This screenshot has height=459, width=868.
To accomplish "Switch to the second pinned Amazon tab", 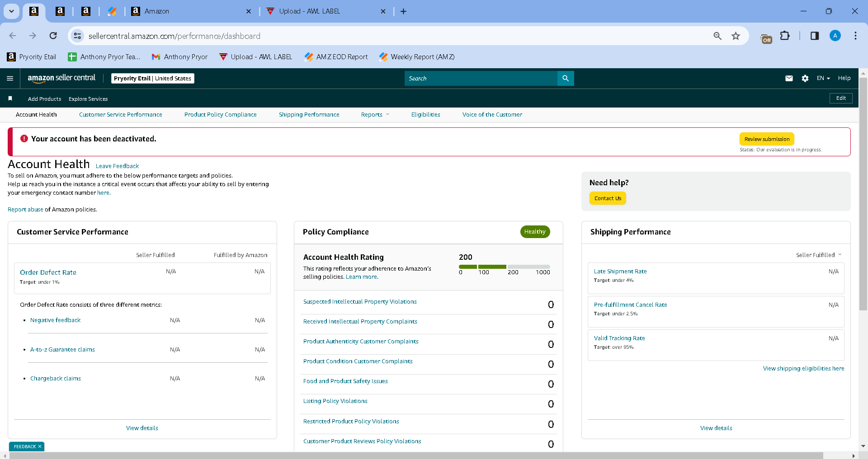I will (60, 11).
